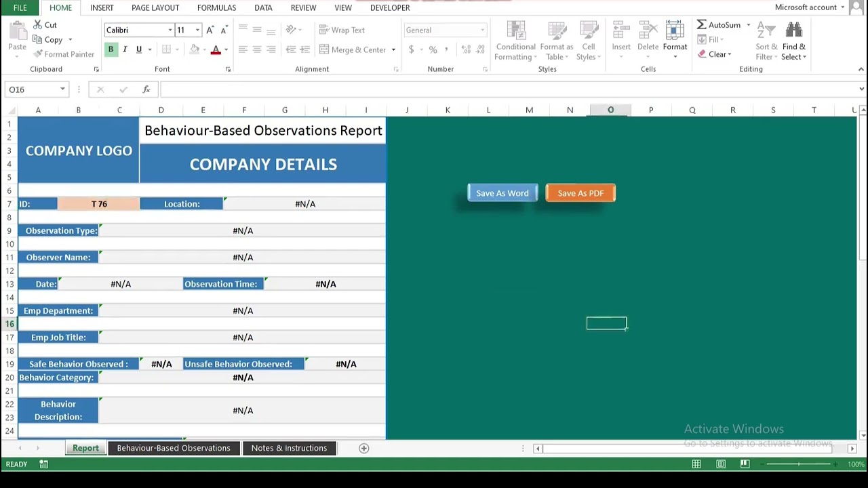The height and width of the screenshot is (488, 868).
Task: Open the FORMULAS ribbon tab
Action: [216, 7]
